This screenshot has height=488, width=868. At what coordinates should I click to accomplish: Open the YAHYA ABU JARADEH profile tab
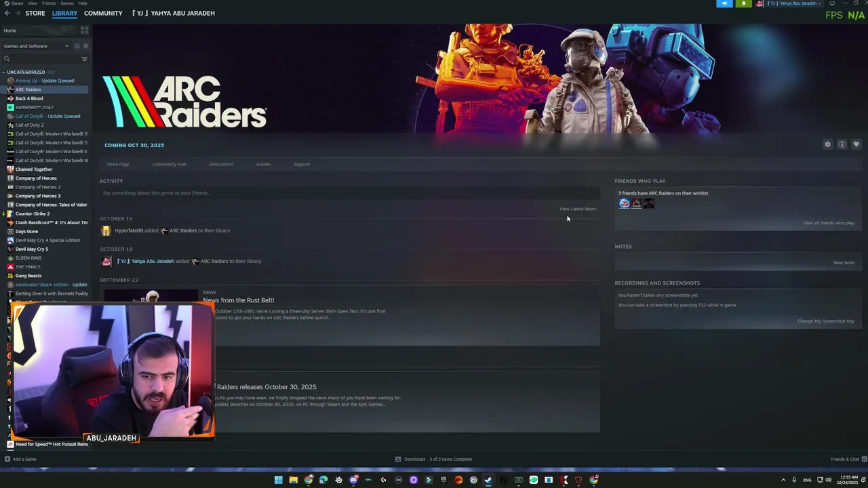174,13
